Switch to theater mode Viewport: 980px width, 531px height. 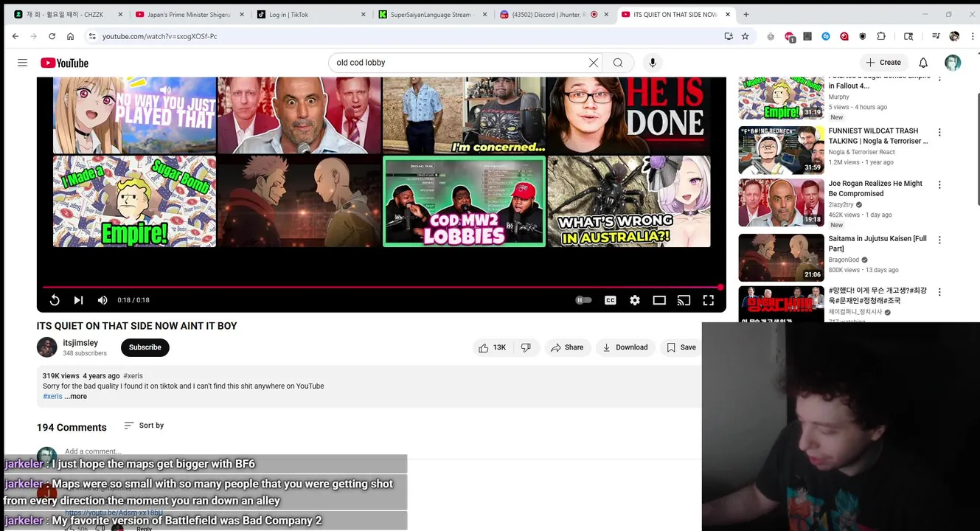659,300
